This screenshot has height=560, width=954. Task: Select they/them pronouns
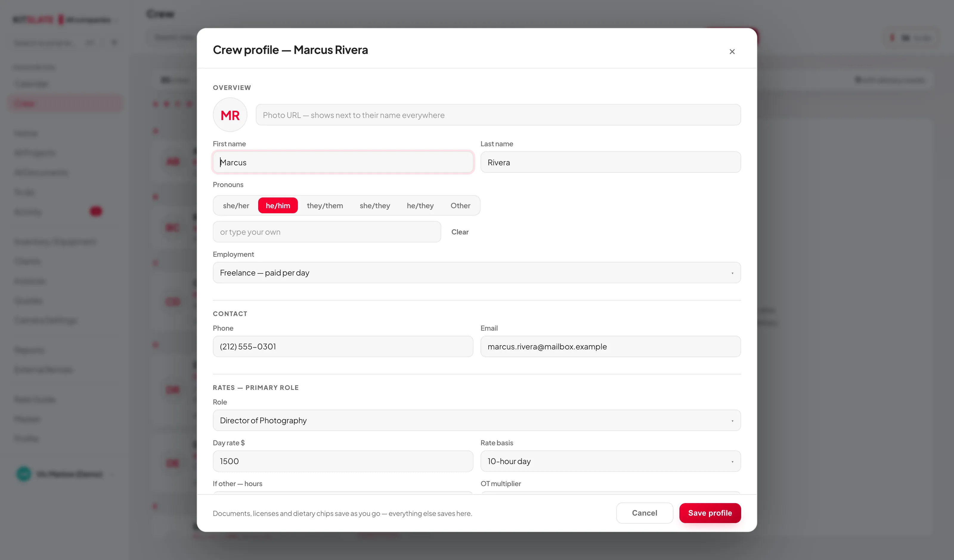(x=325, y=206)
